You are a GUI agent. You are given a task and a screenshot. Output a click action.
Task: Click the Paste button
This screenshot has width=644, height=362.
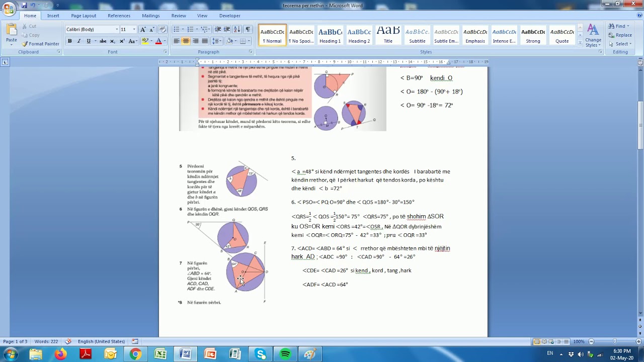(11, 35)
